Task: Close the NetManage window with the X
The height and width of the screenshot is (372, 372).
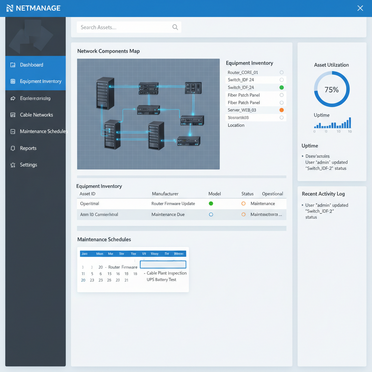Action: click(360, 8)
